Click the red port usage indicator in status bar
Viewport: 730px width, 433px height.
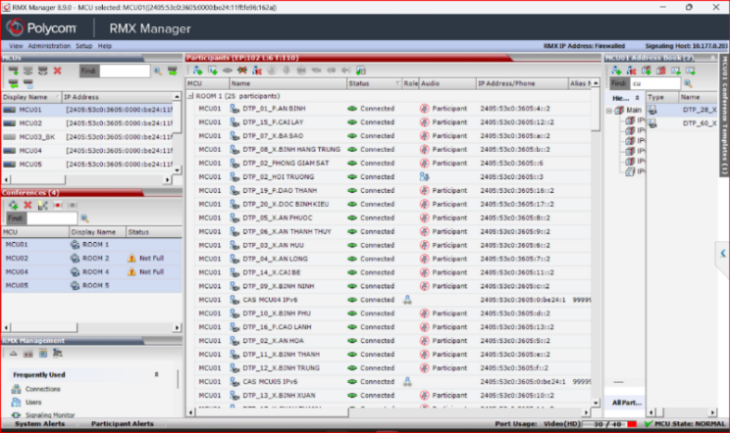pyautogui.click(x=632, y=424)
